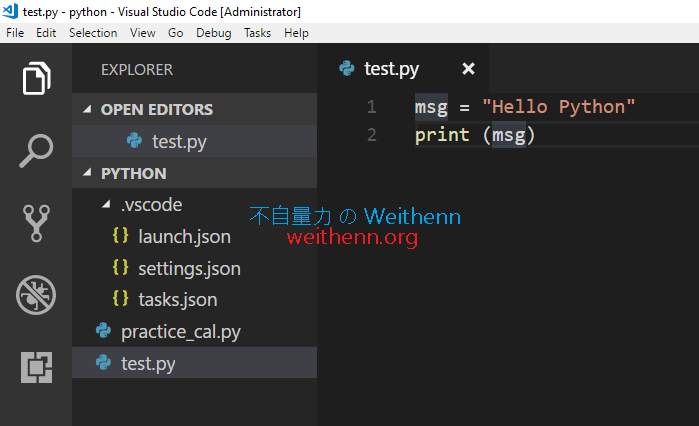699x426 pixels.
Task: Open the Extensions view icon
Action: pos(36,367)
